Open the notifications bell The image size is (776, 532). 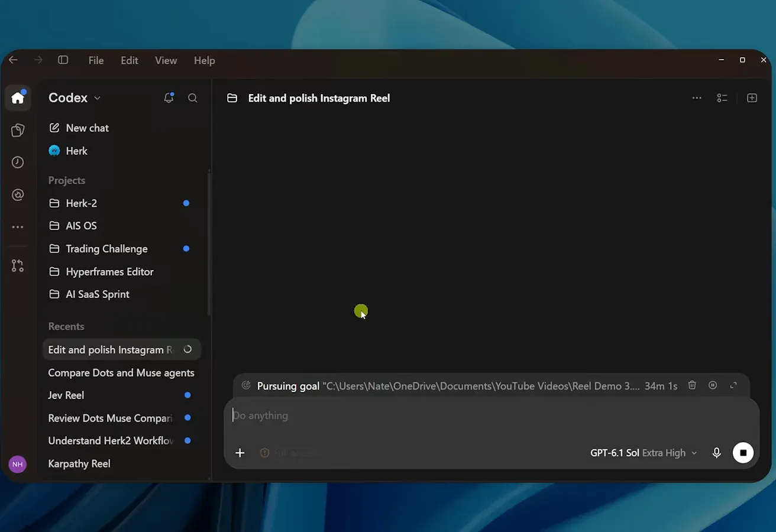point(169,98)
